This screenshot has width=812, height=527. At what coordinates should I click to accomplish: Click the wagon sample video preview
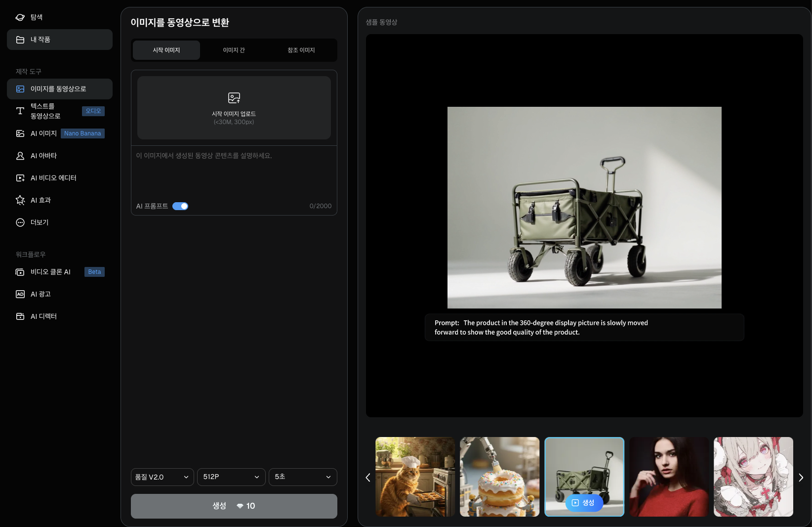point(584,208)
